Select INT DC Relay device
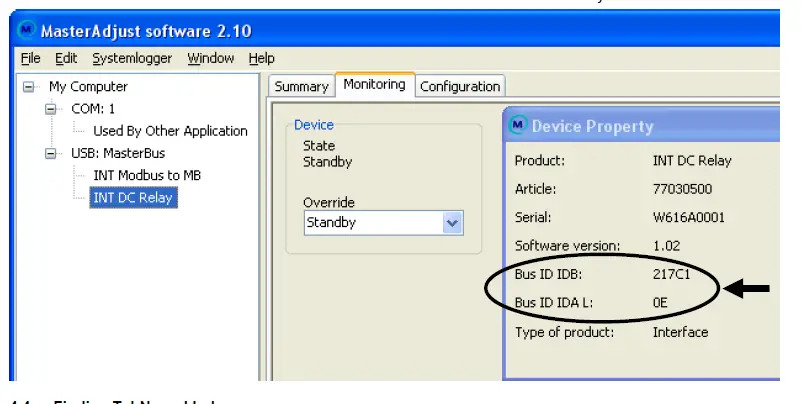This screenshot has height=404, width=802. coord(133,197)
